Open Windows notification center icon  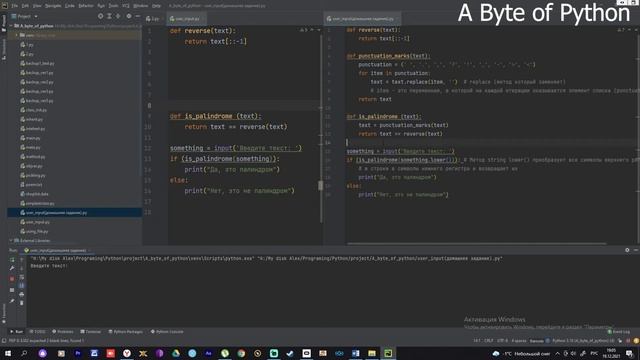point(629,353)
